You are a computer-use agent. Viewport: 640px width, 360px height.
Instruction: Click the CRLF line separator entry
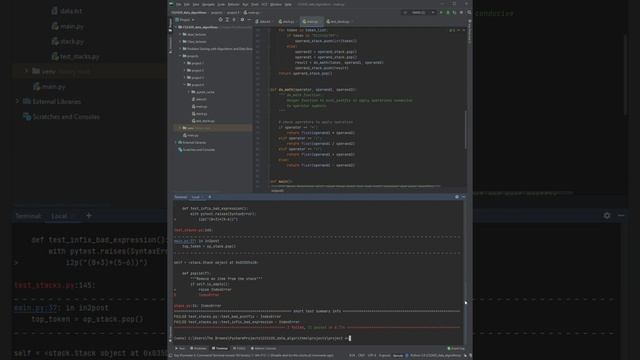click(x=361, y=356)
